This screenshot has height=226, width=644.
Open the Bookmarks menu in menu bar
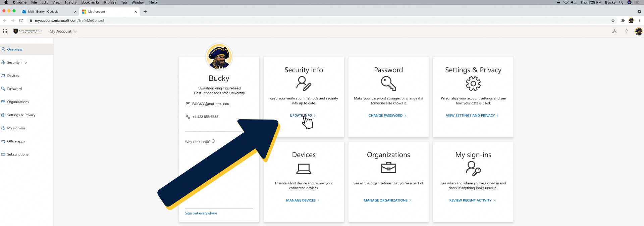coord(90,2)
